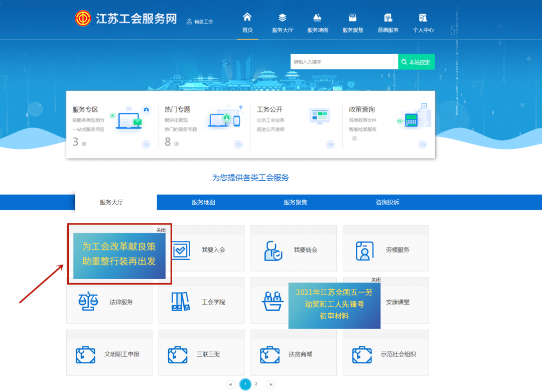The image size is (542, 392).
Task: Expand the 服务专区 arrow button
Action: click(x=146, y=145)
